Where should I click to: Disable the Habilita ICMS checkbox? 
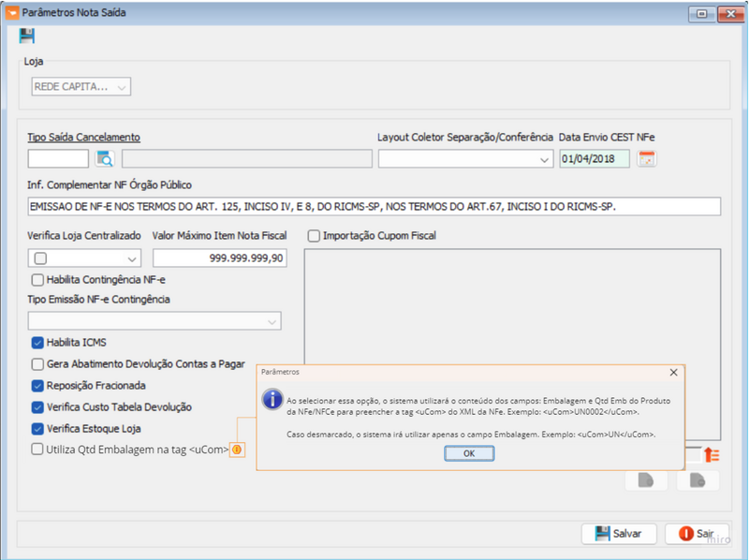(38, 343)
